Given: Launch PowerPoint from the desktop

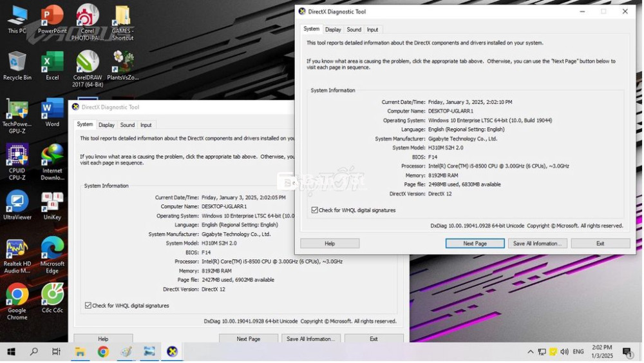Looking at the screenshot, I should [52, 20].
